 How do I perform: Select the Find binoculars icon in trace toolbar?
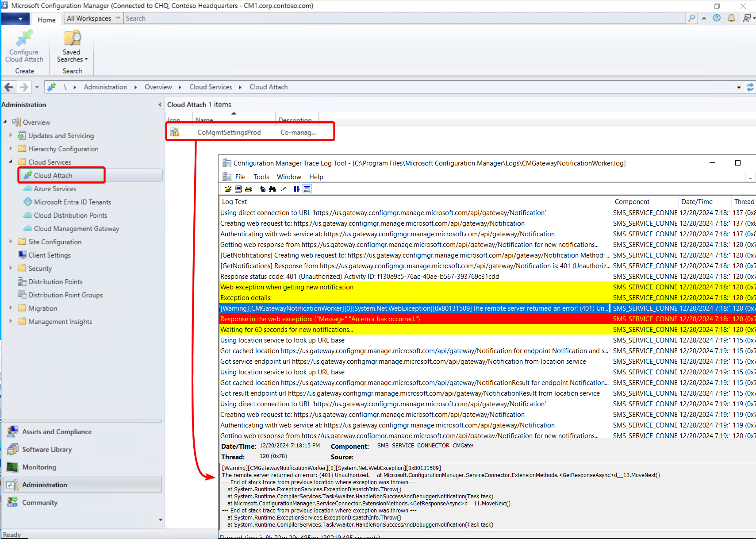[272, 189]
